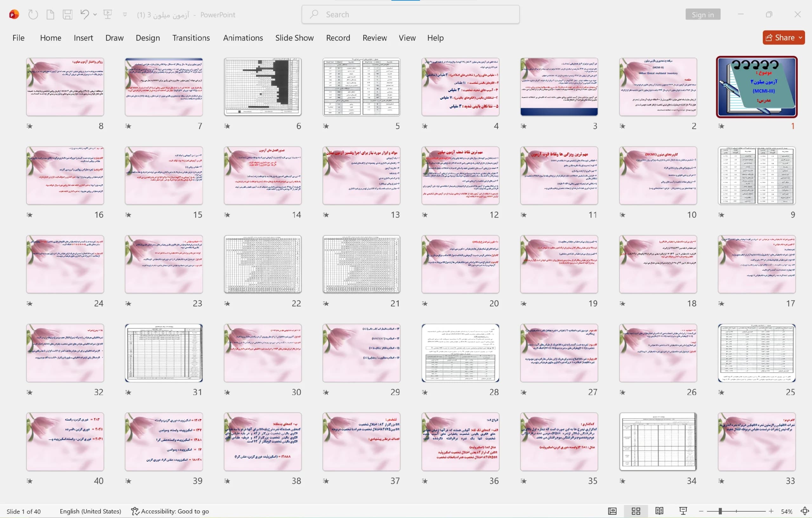
Task: Open the Animations tab
Action: [x=243, y=38]
